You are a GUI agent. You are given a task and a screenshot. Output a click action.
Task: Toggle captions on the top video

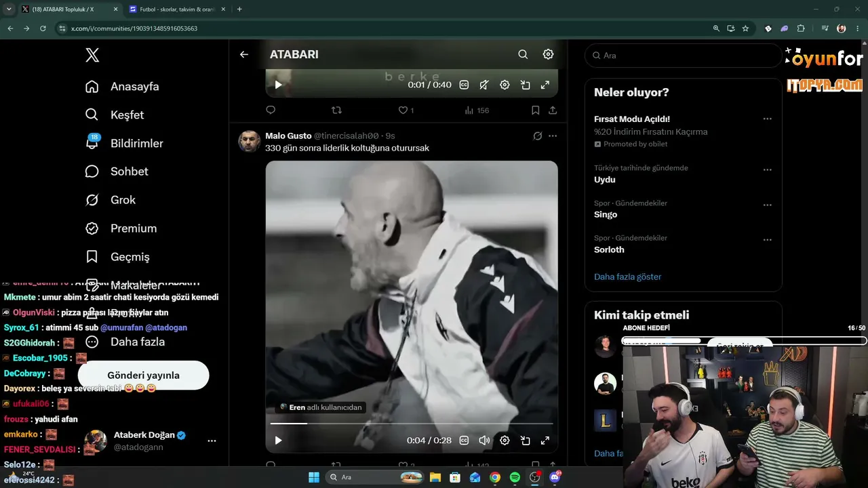464,85
